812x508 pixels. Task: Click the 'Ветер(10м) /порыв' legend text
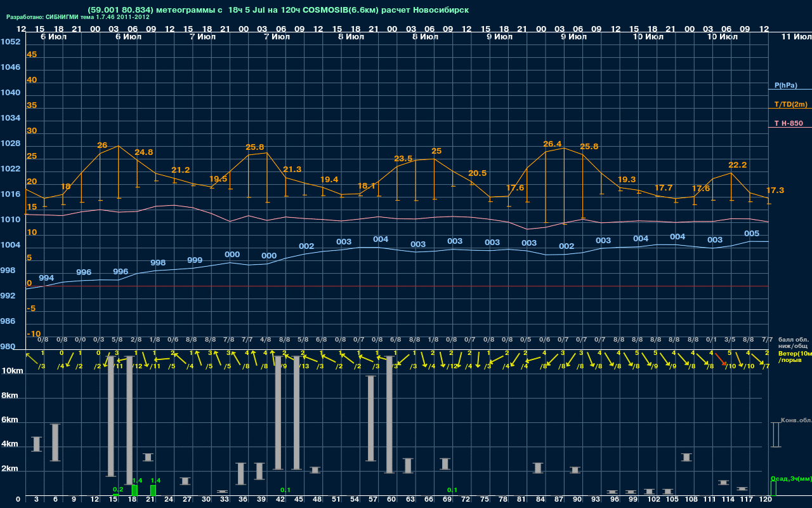pyautogui.click(x=794, y=357)
